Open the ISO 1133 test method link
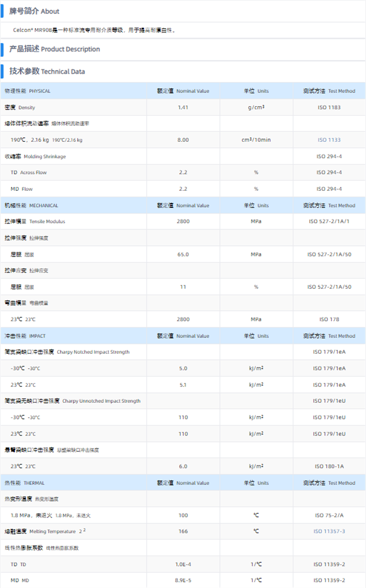Screen dimensions: 366x588 (x=329, y=140)
